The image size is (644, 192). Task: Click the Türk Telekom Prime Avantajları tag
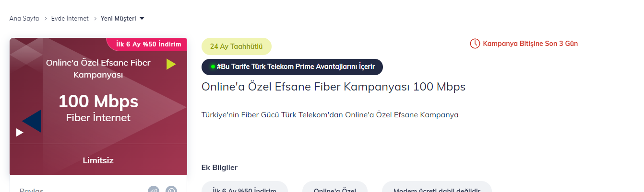(292, 67)
